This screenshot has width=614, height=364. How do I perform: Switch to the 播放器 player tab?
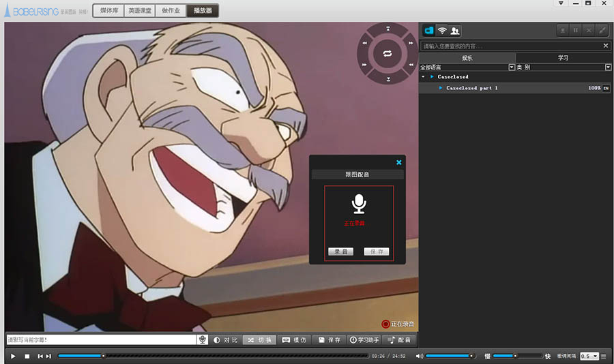coord(203,11)
